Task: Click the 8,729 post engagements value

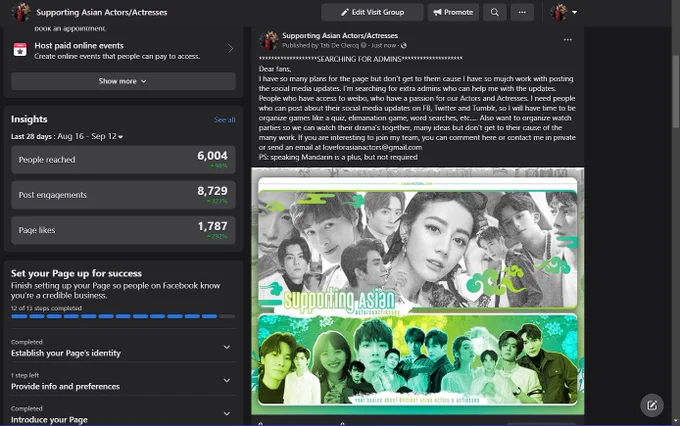Action: pos(212,191)
